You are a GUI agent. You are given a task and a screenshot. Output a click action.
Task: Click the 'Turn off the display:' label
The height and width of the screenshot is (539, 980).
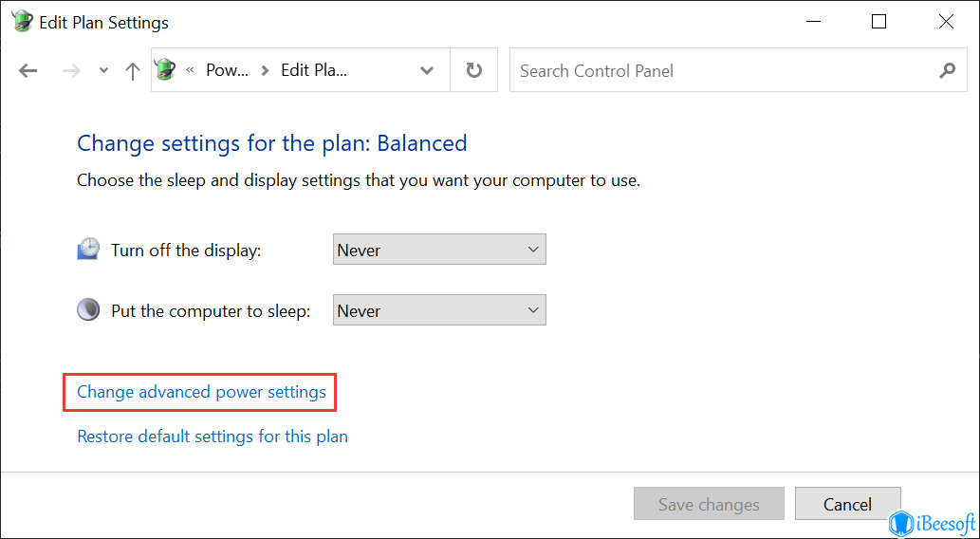(x=186, y=251)
